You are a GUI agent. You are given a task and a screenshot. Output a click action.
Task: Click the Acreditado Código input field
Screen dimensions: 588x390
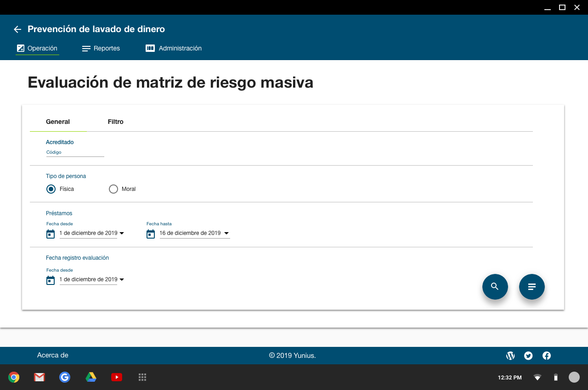75,152
